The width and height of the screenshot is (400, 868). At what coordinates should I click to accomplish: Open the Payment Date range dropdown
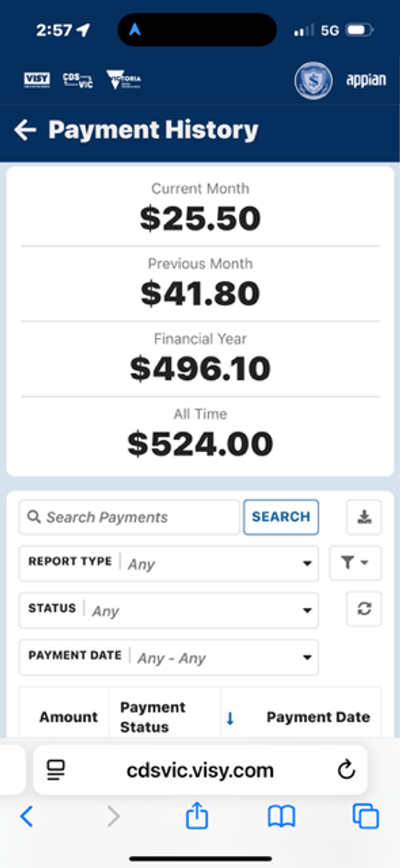[169, 658]
